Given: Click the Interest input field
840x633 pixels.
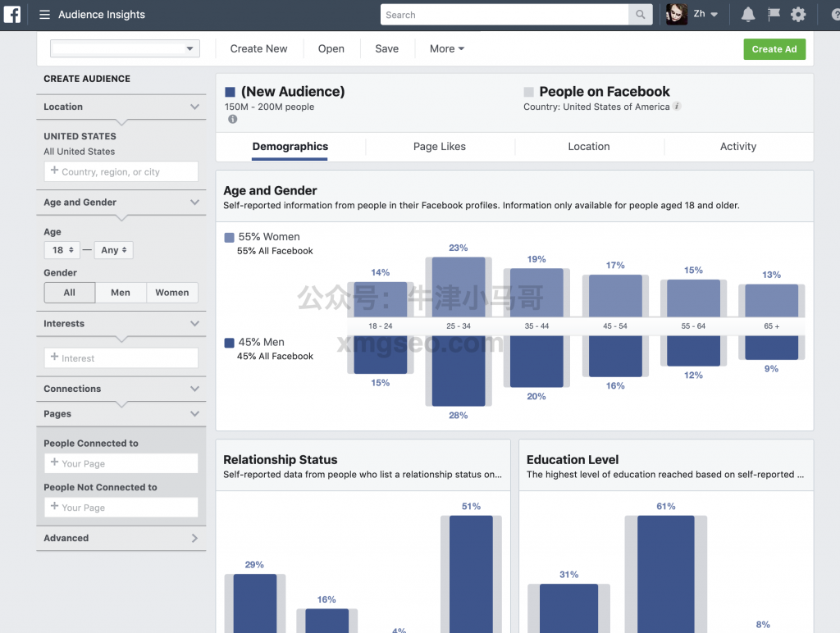Looking at the screenshot, I should [x=121, y=357].
